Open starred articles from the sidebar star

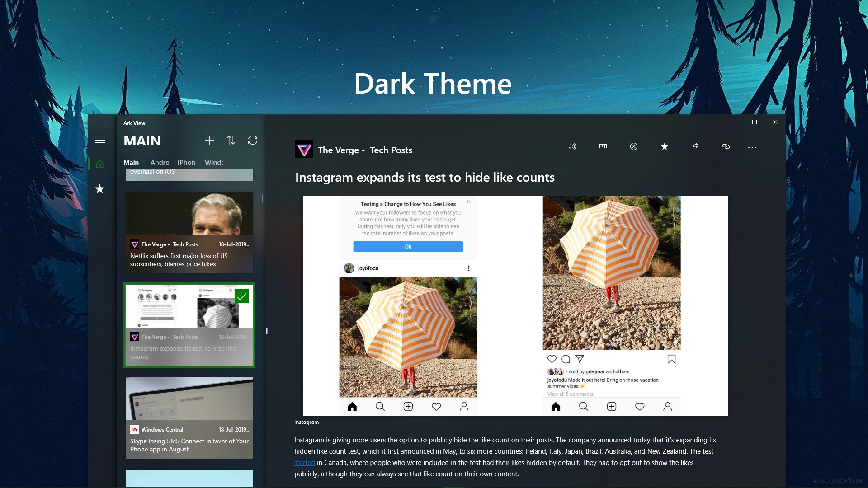click(100, 189)
